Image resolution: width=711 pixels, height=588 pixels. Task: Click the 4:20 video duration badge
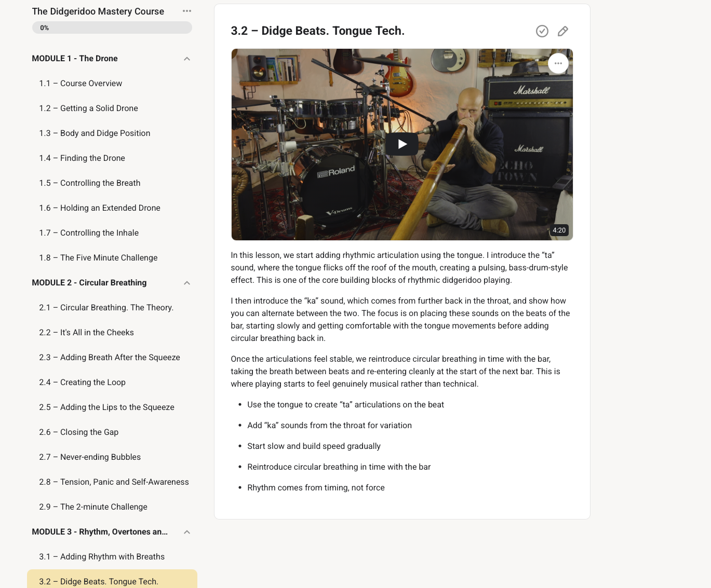tap(559, 230)
